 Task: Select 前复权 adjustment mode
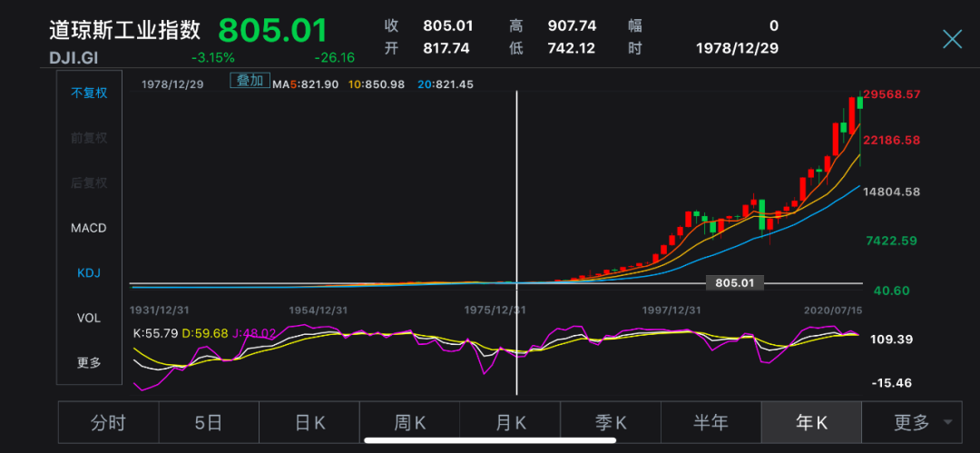pyautogui.click(x=89, y=138)
